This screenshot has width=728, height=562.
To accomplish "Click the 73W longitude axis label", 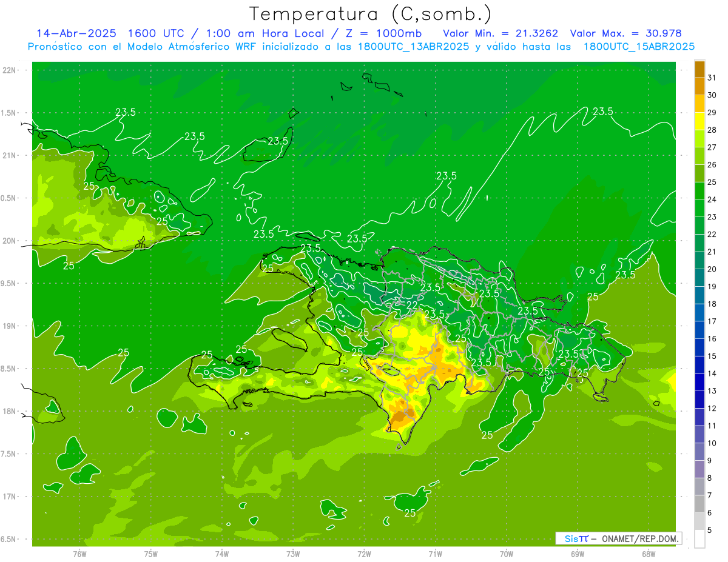I will click(293, 554).
